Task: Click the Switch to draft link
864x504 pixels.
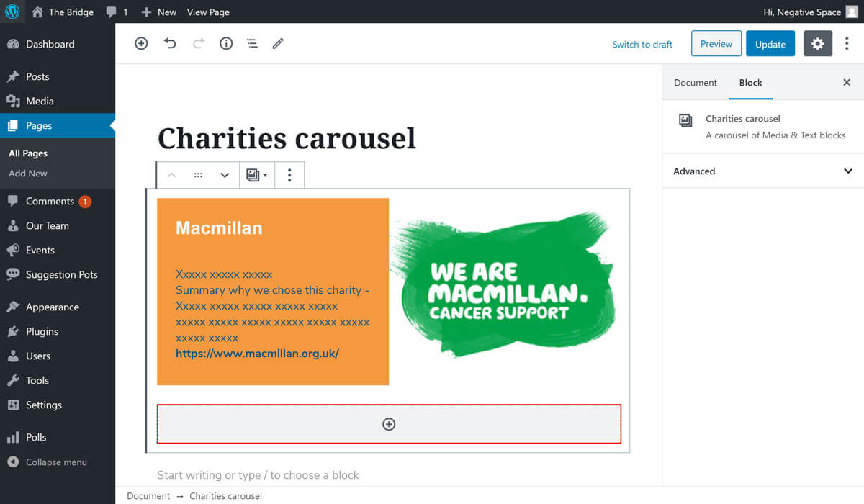Action: click(642, 45)
